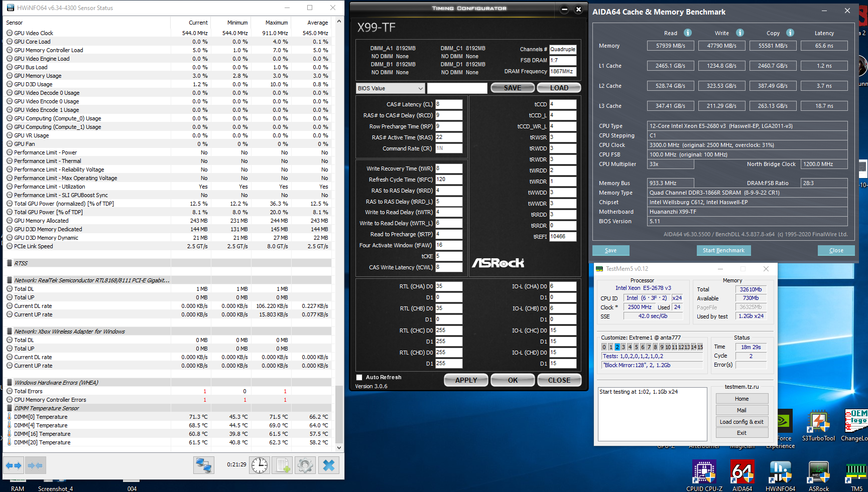The height and width of the screenshot is (492, 868).
Task: Select test box 15 in TestMem5
Action: [700, 347]
